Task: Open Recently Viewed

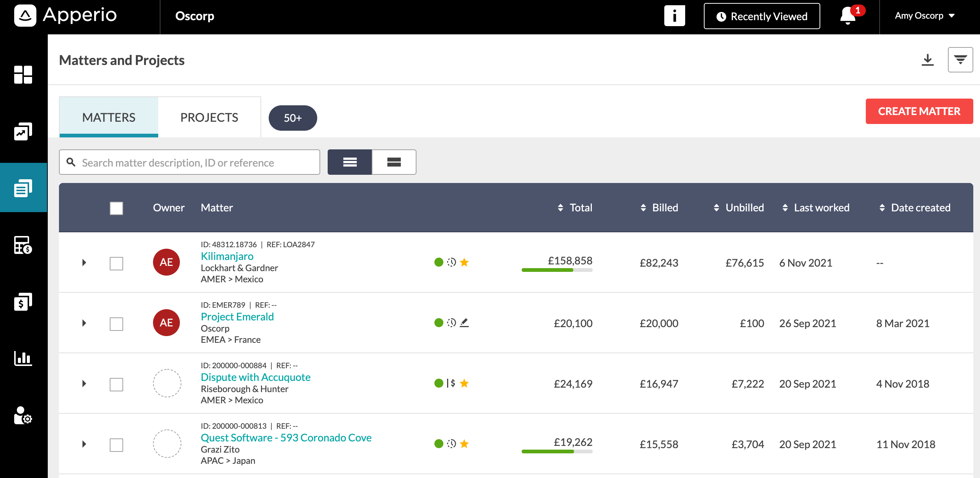Action: (762, 16)
